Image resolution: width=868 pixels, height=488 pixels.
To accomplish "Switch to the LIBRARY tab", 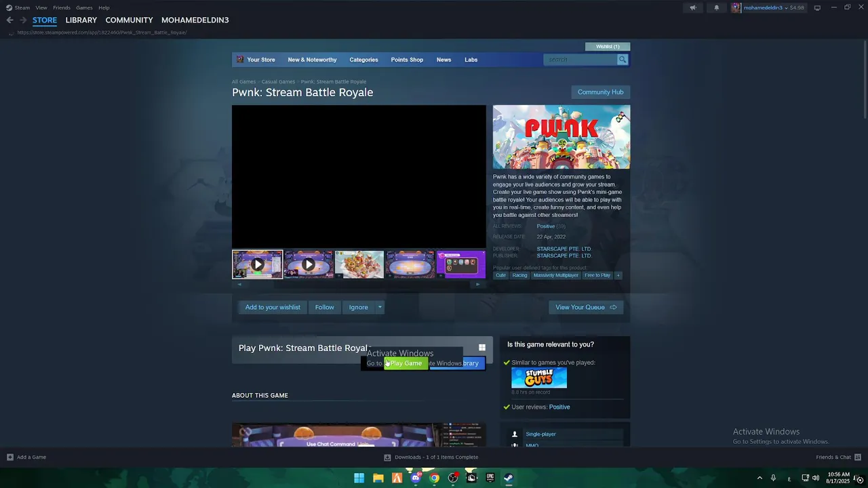I will tap(81, 20).
